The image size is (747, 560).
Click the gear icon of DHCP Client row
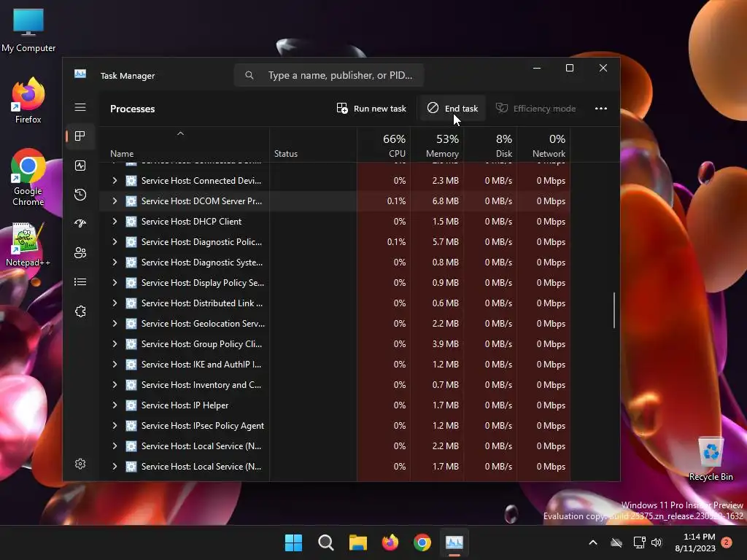point(131,222)
